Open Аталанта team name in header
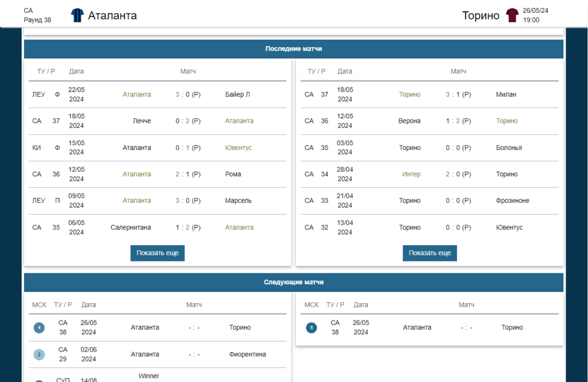Viewport: 588px width, 382px height. (112, 16)
